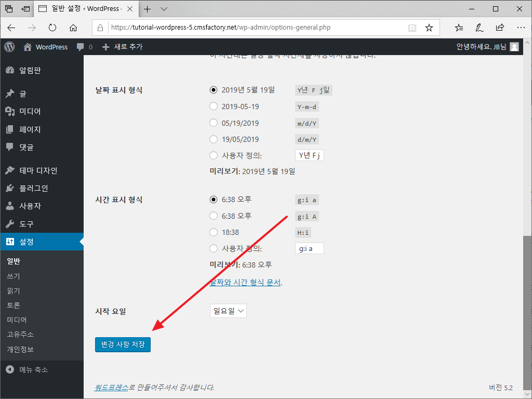The height and width of the screenshot is (399, 532).
Task: Open the 워드프레스 footer link
Action: [x=111, y=388]
